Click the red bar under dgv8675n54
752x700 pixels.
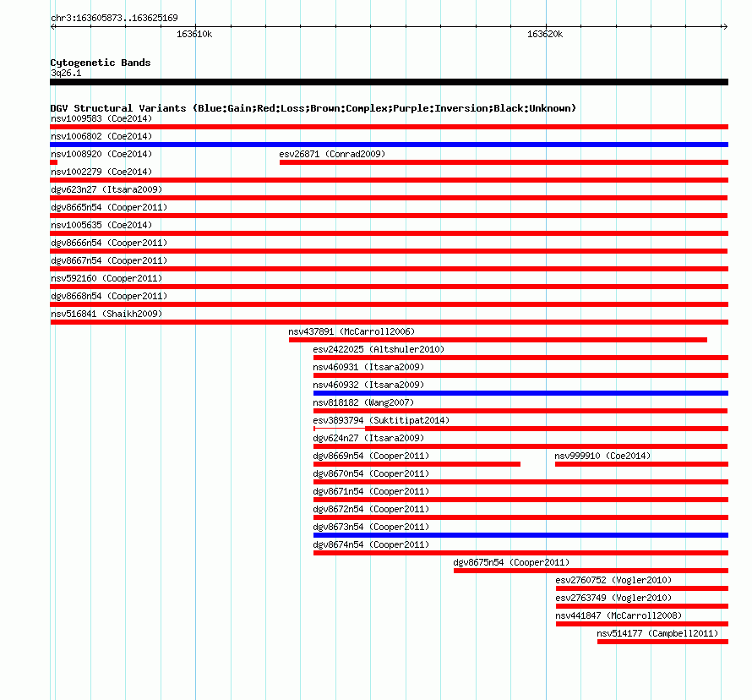coord(591,571)
